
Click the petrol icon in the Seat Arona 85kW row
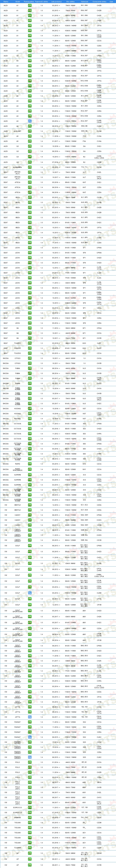tap(30, 177)
